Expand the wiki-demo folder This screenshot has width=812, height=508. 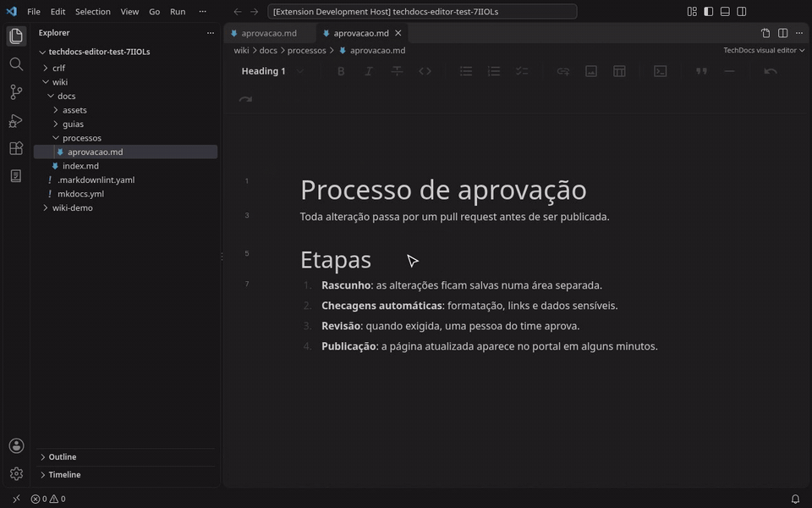click(125, 208)
